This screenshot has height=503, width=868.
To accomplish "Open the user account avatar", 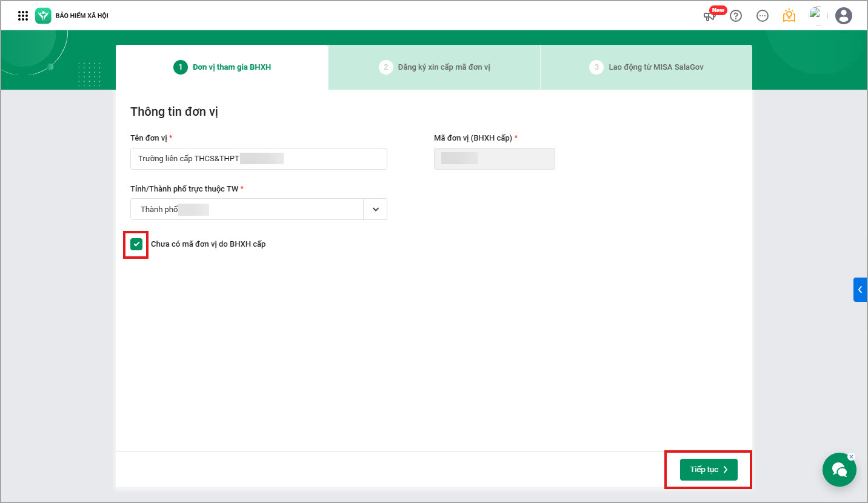I will coord(843,16).
